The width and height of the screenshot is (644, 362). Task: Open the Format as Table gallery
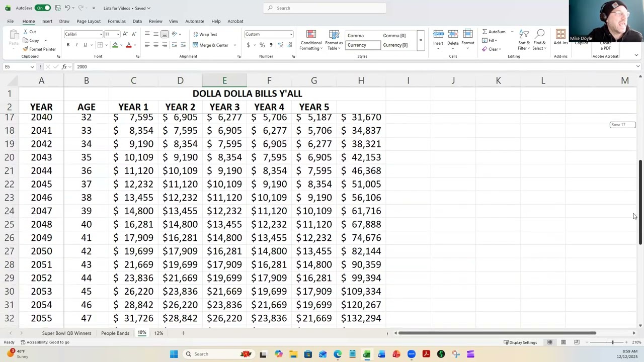[334, 40]
